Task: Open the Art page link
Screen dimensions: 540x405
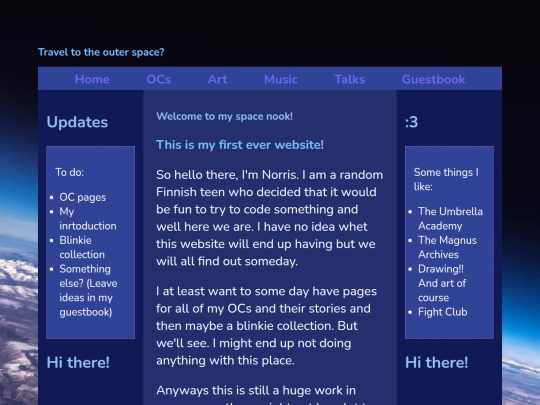Action: [x=217, y=80]
